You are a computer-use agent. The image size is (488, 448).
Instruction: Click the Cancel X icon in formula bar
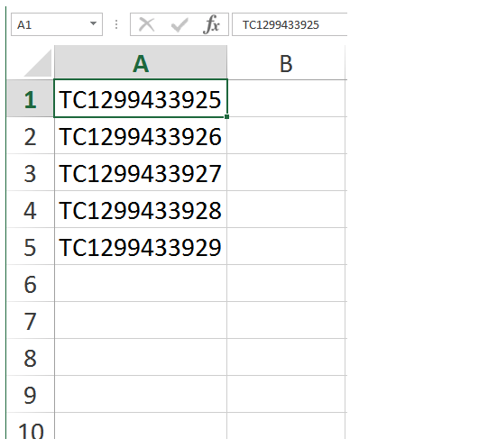[x=147, y=24]
